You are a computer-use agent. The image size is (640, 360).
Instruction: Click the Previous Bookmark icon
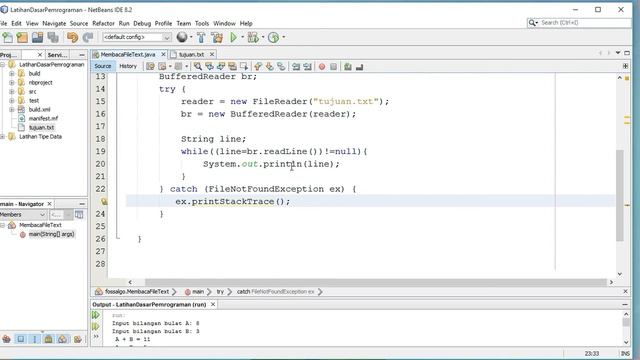[258, 67]
